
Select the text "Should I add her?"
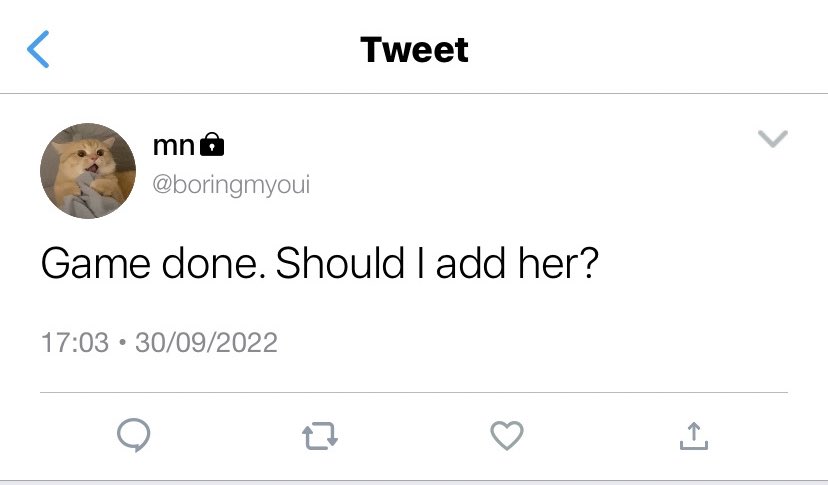point(437,263)
